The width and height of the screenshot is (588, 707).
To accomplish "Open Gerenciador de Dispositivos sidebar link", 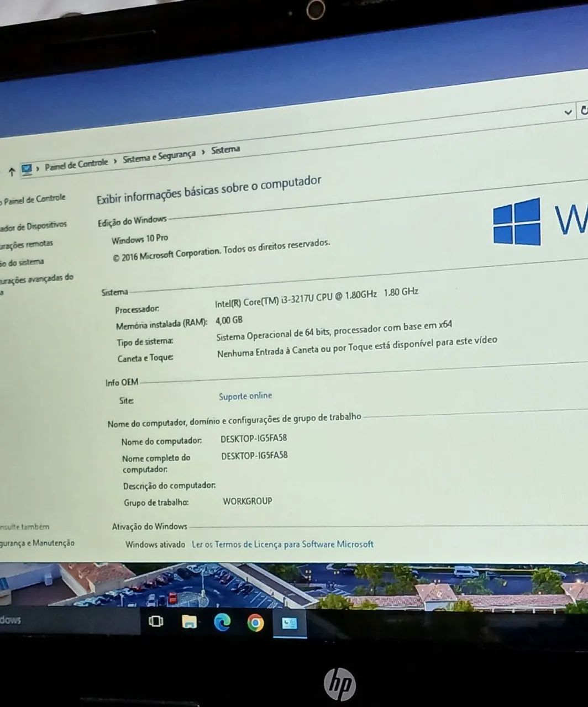I will tap(34, 225).
